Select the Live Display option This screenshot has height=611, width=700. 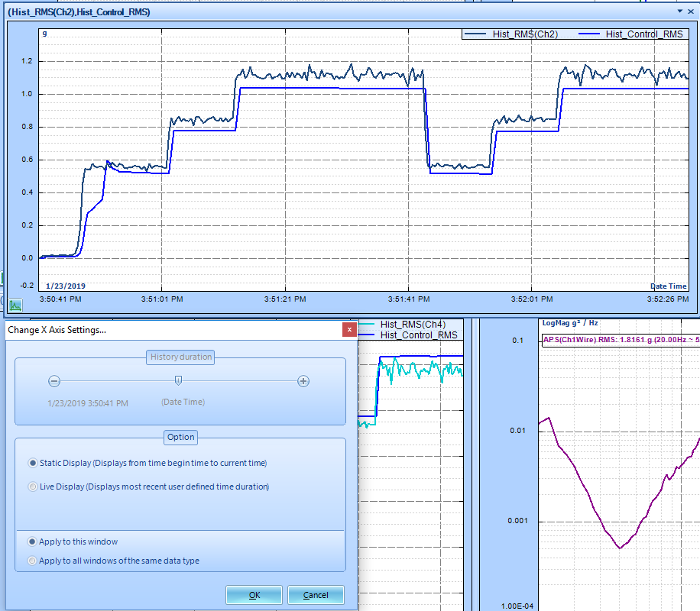[33, 487]
